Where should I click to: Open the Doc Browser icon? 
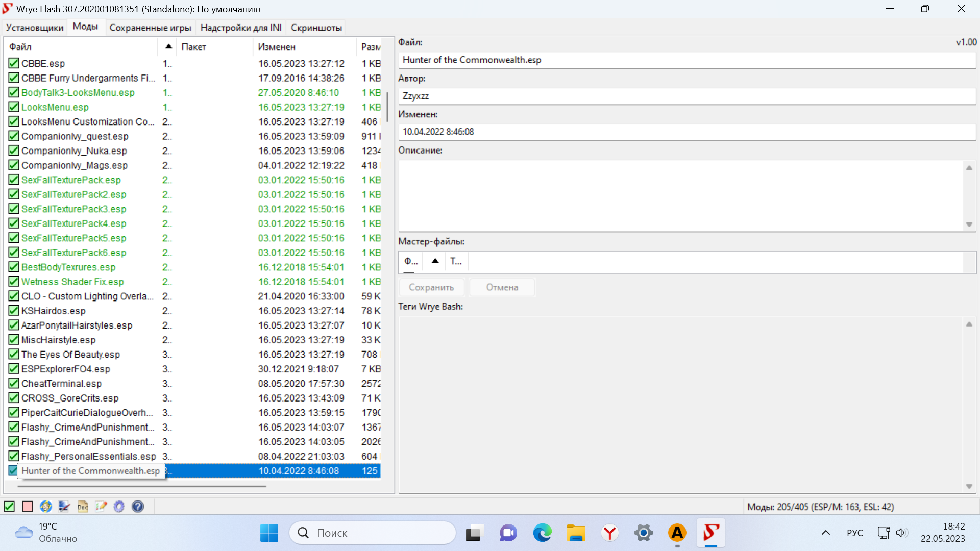coord(83,506)
